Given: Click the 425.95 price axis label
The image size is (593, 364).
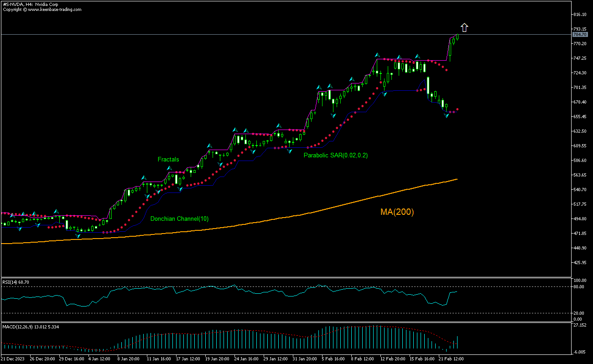Looking at the screenshot, I should [580, 263].
